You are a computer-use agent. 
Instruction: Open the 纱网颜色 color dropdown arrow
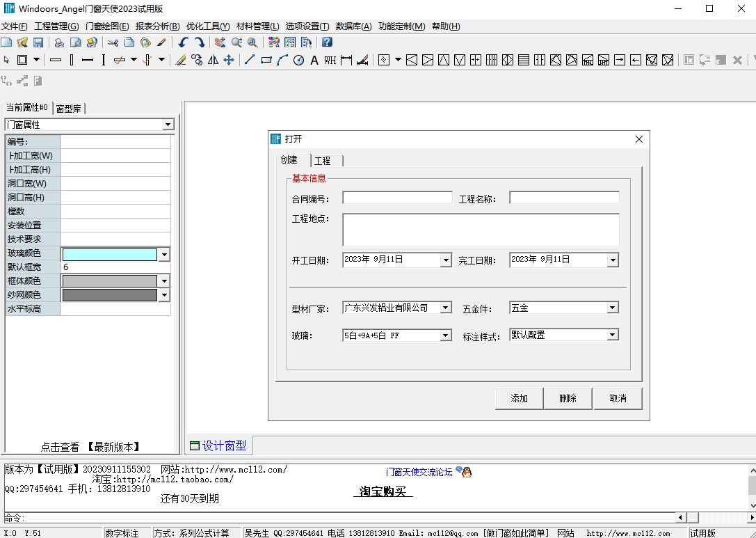164,295
